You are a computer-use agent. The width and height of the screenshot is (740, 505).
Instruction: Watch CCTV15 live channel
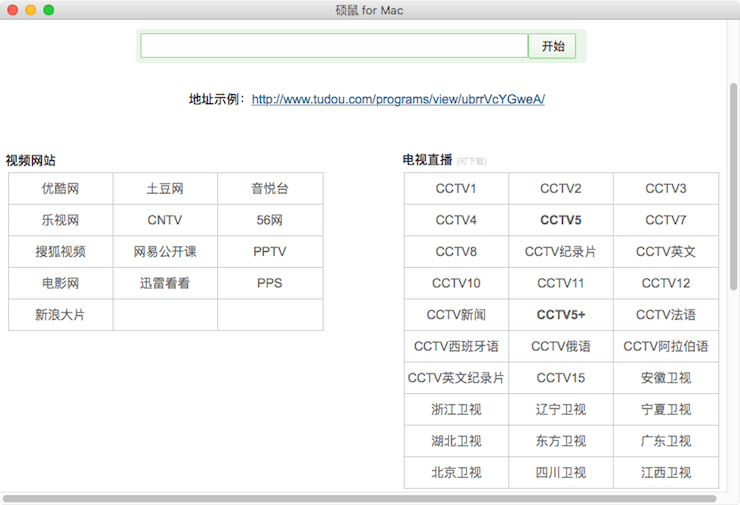[561, 378]
